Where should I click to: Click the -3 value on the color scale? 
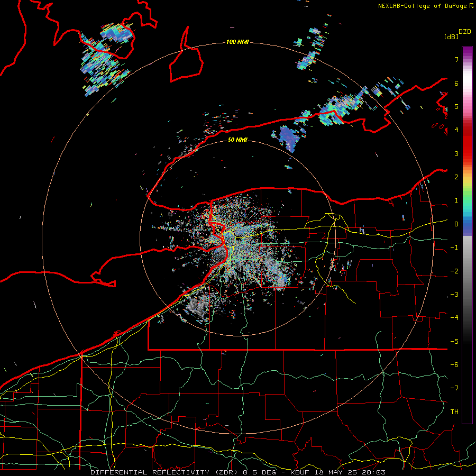click(454, 295)
